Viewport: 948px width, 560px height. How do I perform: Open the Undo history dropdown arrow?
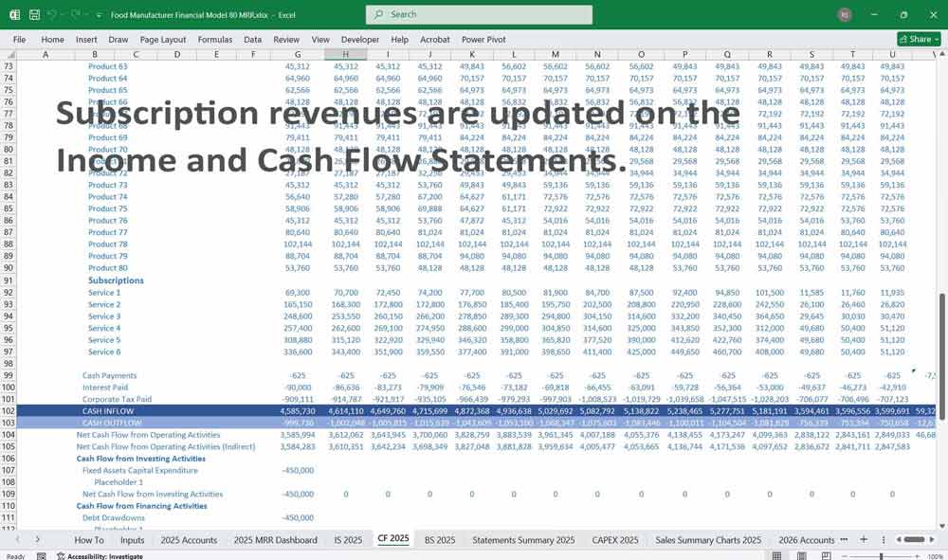coord(63,15)
